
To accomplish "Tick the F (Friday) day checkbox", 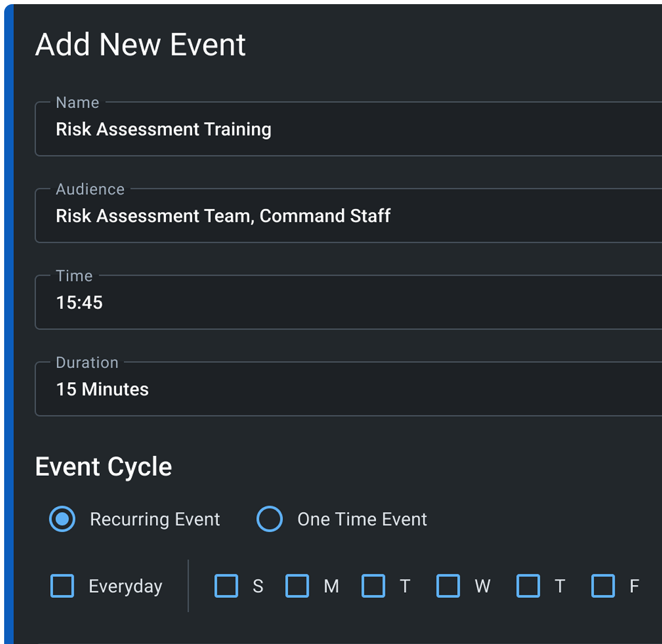I will click(x=603, y=586).
